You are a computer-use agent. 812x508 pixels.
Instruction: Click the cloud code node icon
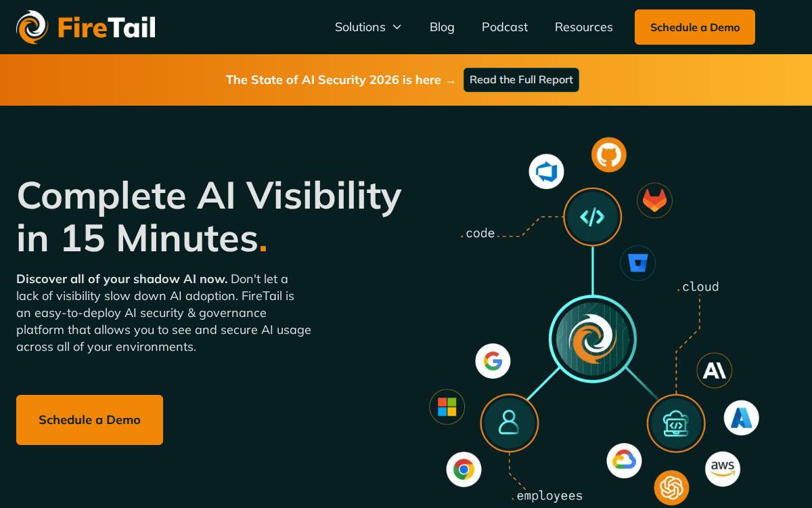[x=676, y=423]
